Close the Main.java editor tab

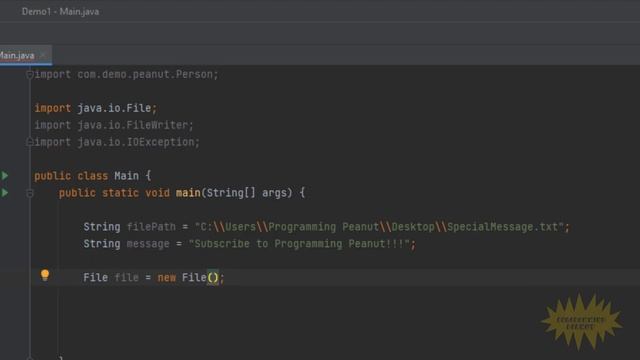click(x=42, y=56)
